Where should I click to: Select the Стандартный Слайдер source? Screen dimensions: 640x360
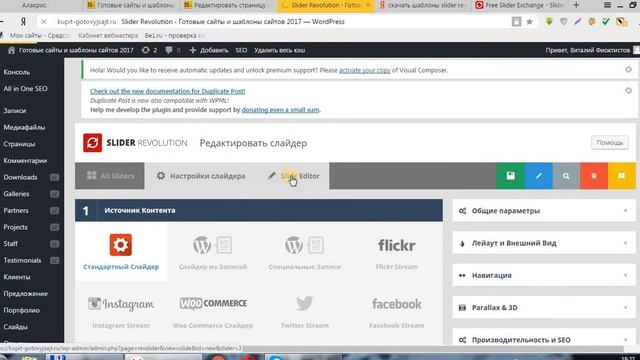click(121, 252)
